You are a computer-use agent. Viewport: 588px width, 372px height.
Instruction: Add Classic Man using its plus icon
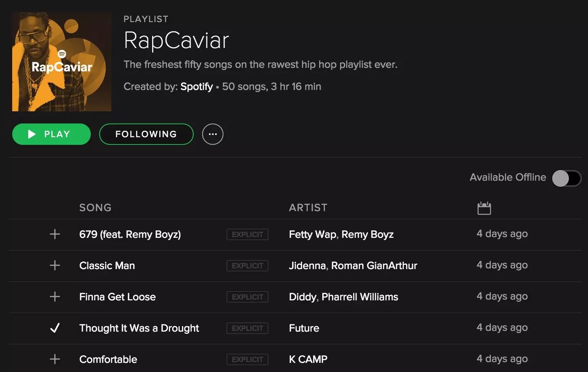tap(55, 265)
